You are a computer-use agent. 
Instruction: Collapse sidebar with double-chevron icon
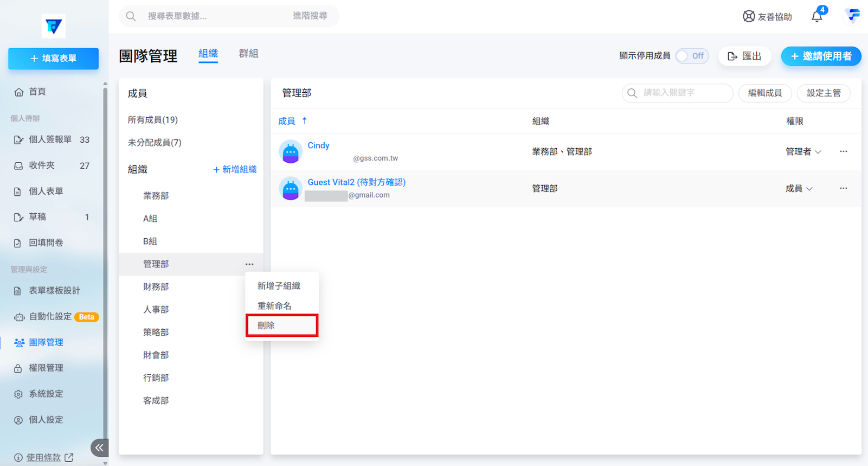[99, 448]
